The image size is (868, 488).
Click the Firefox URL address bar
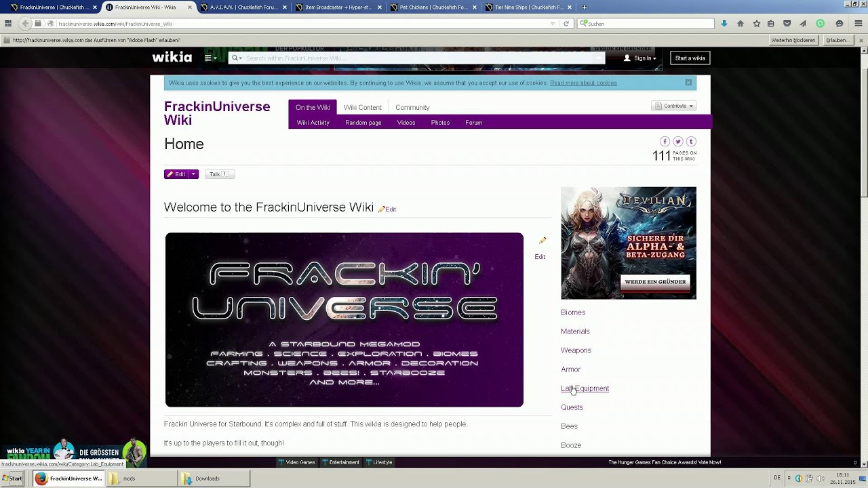[302, 24]
